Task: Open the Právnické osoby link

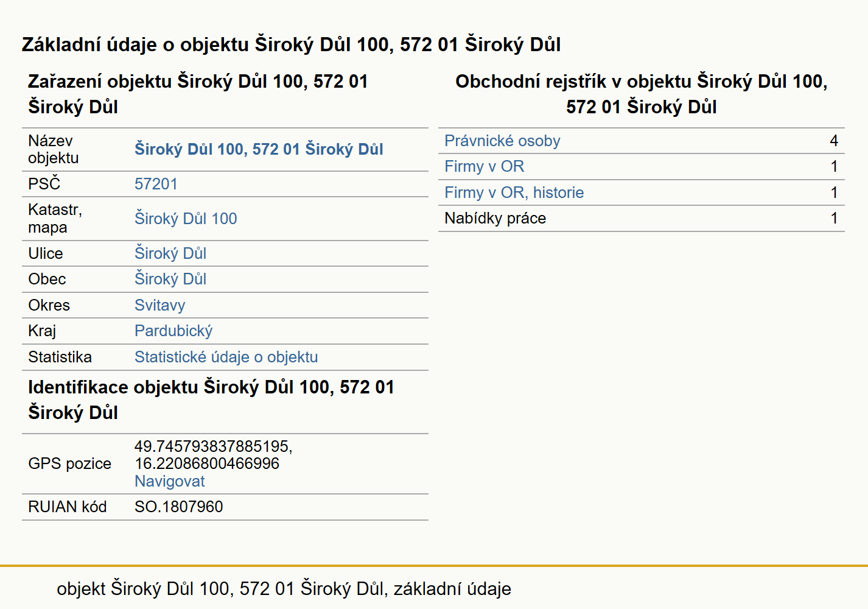Action: coord(502,141)
